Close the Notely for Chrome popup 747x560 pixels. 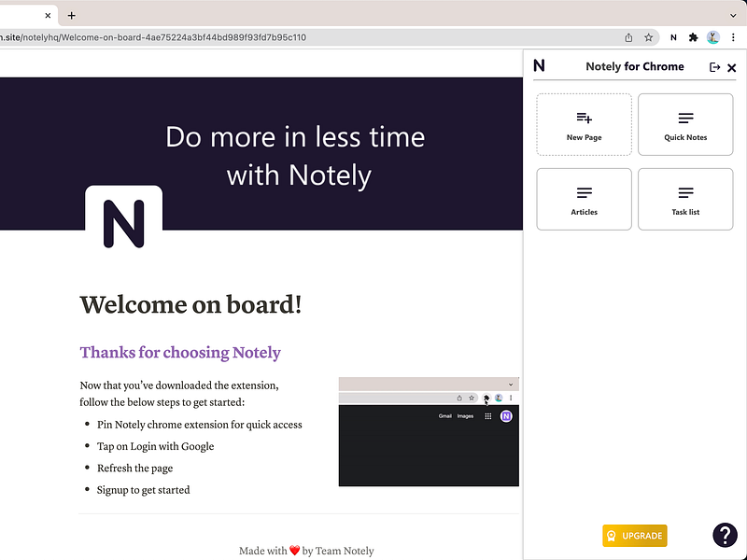[x=732, y=67]
